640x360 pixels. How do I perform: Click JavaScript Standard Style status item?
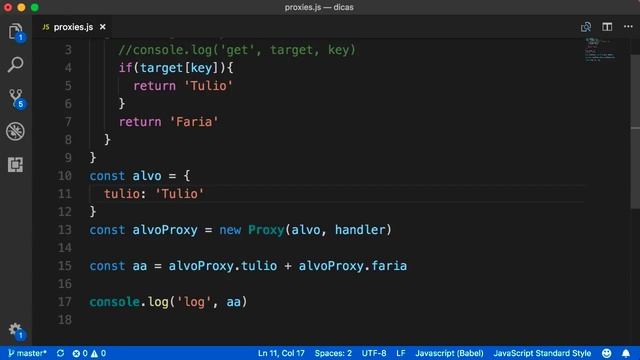click(542, 353)
